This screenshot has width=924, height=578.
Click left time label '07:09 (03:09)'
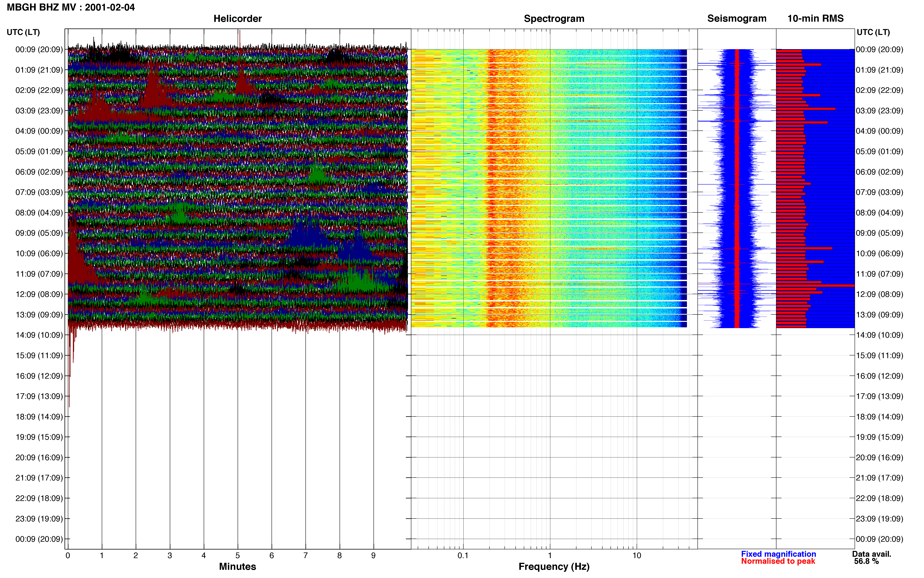tap(39, 192)
